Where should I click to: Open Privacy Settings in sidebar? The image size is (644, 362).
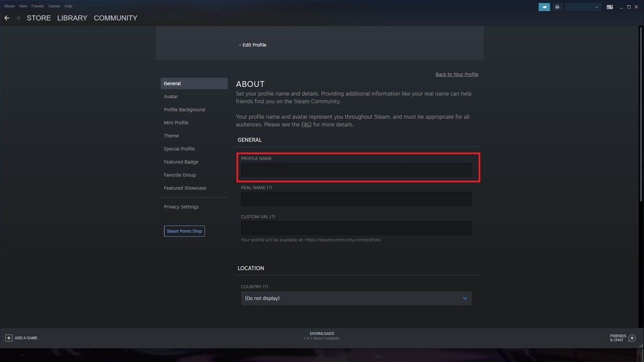[181, 207]
